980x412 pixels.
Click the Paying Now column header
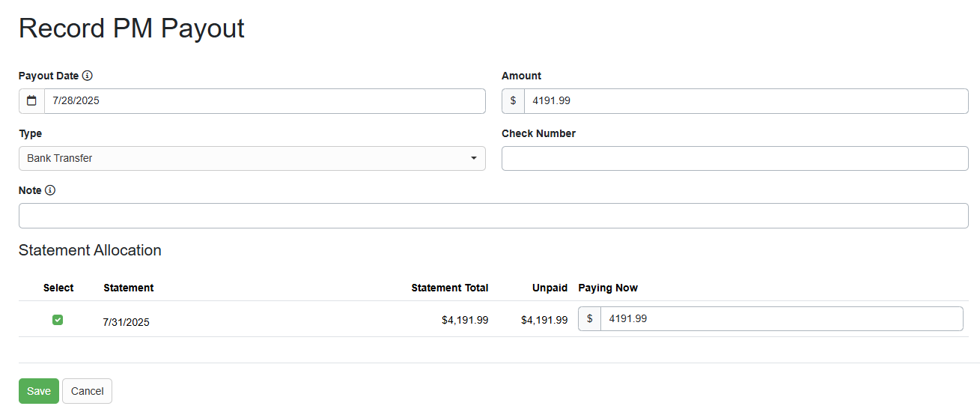click(608, 288)
